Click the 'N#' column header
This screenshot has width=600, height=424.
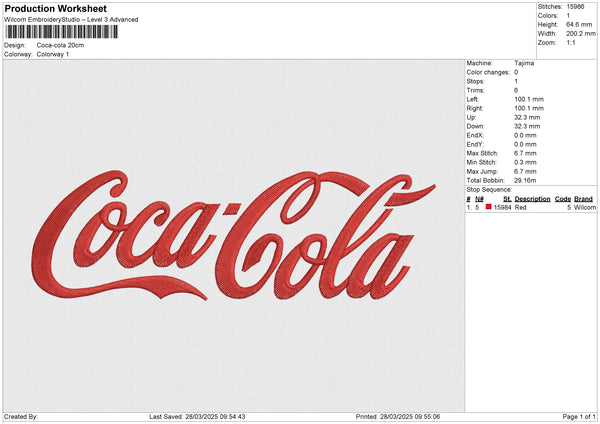tap(479, 199)
